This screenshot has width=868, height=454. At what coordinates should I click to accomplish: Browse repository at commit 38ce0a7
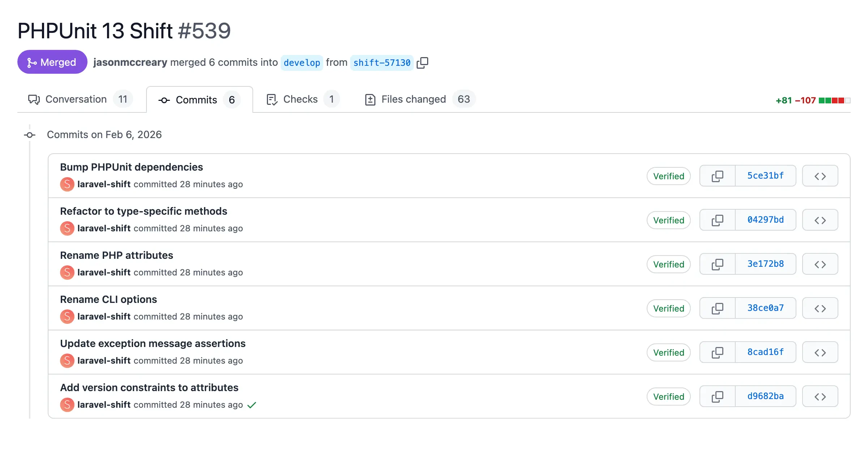point(820,308)
